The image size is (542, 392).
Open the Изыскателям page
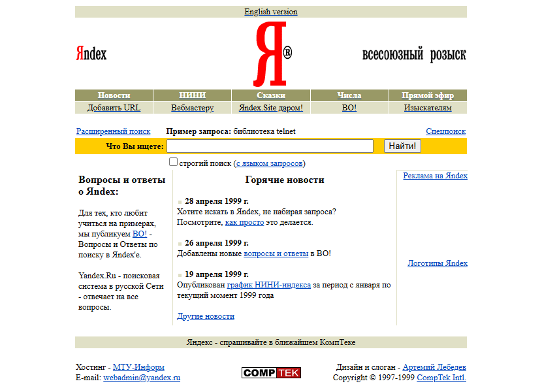point(428,108)
